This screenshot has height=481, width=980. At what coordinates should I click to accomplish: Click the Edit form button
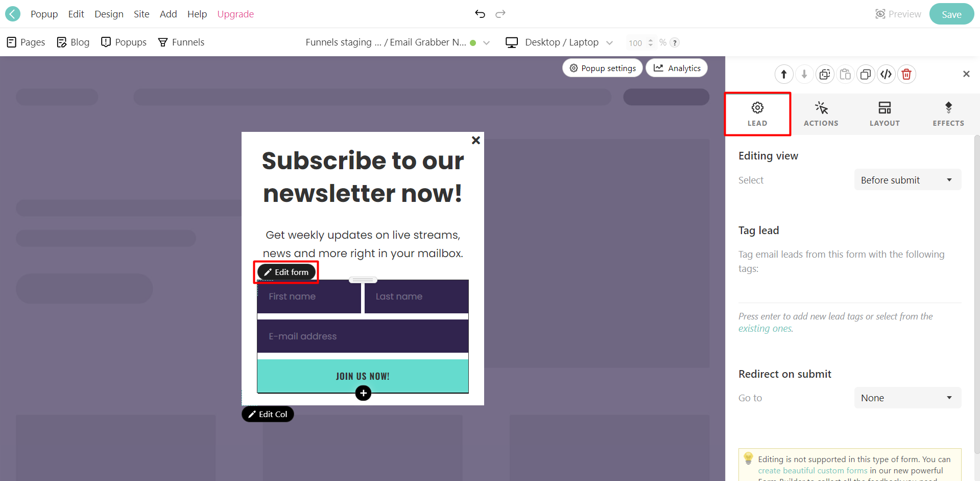click(286, 272)
